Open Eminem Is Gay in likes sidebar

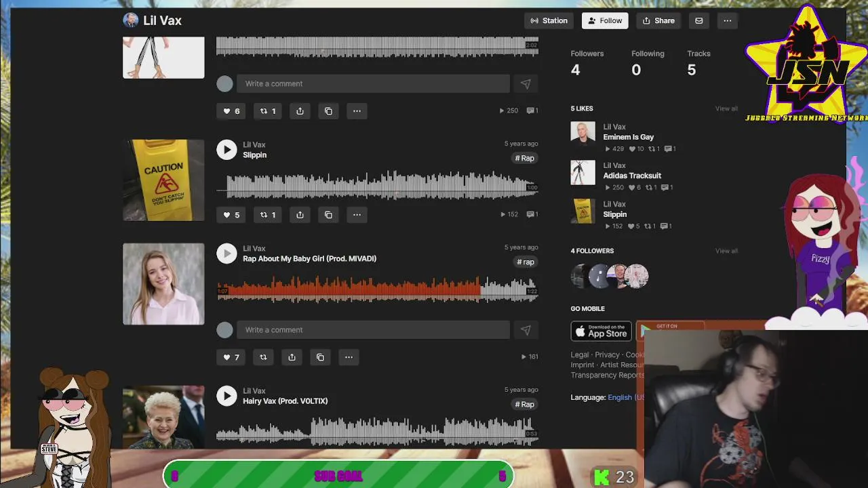pos(629,137)
